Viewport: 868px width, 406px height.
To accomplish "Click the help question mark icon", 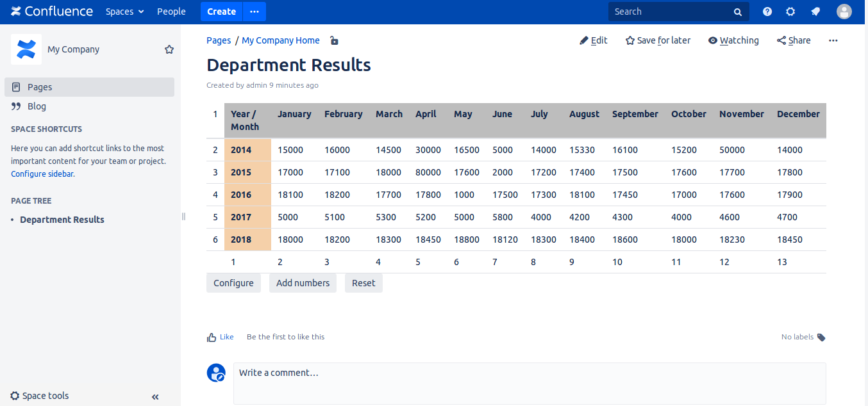I will (x=767, y=12).
